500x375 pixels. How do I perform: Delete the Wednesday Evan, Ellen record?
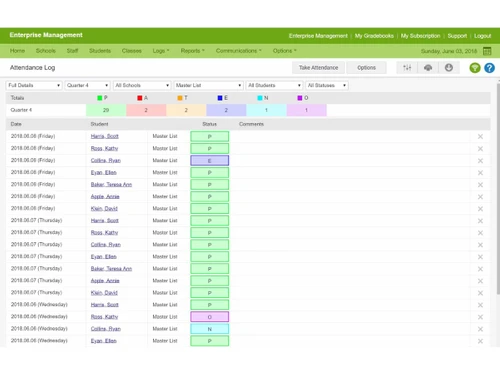[480, 341]
